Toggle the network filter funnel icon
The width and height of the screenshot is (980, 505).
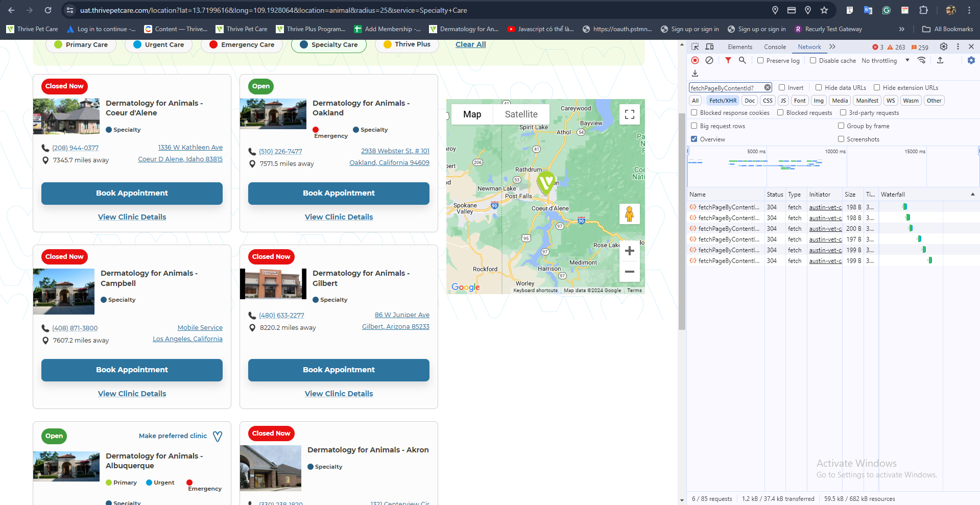728,60
